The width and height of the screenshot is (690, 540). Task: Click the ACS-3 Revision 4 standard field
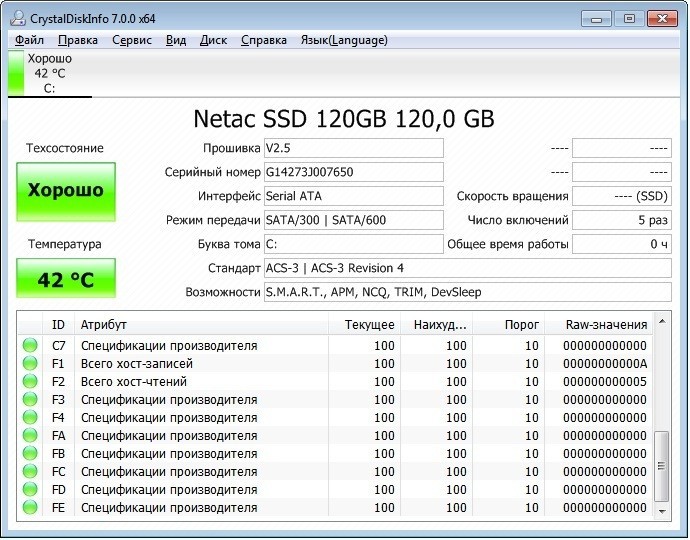pos(468,268)
